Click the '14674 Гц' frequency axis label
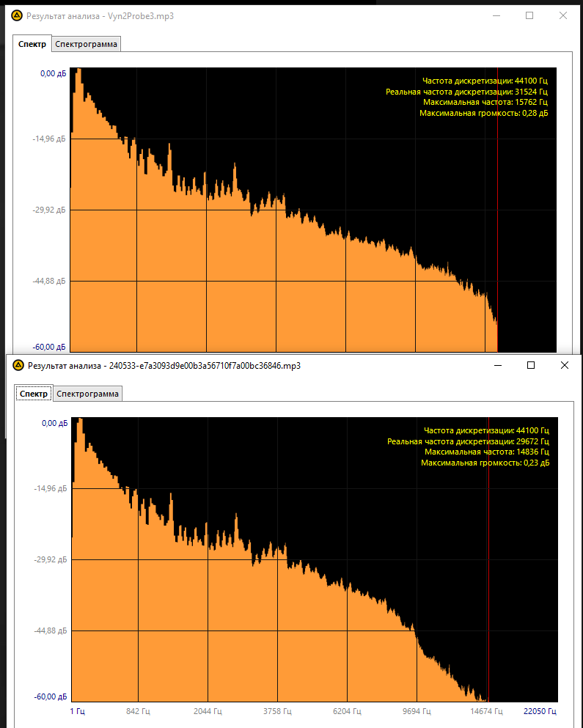Image resolution: width=583 pixels, height=728 pixels. tap(486, 711)
